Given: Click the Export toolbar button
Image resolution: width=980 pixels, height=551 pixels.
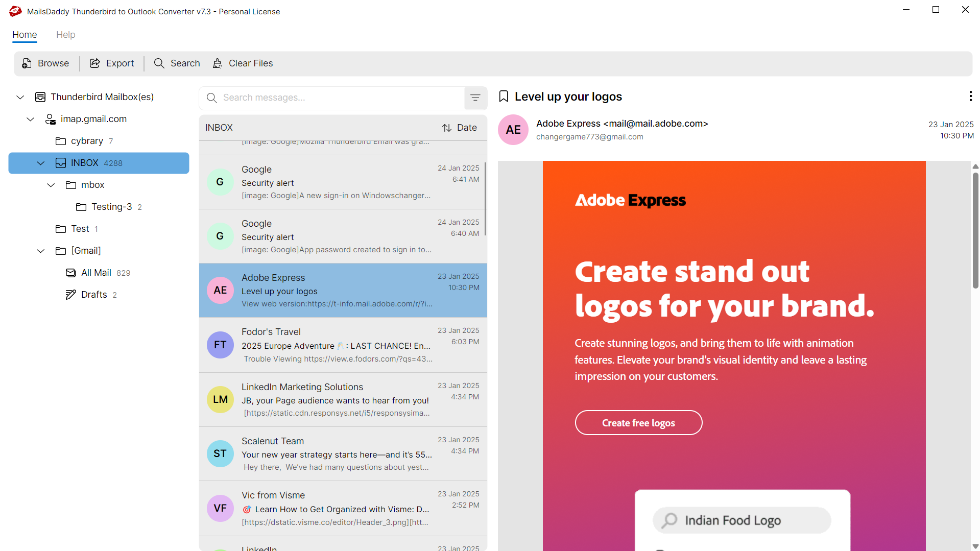Looking at the screenshot, I should (x=112, y=63).
